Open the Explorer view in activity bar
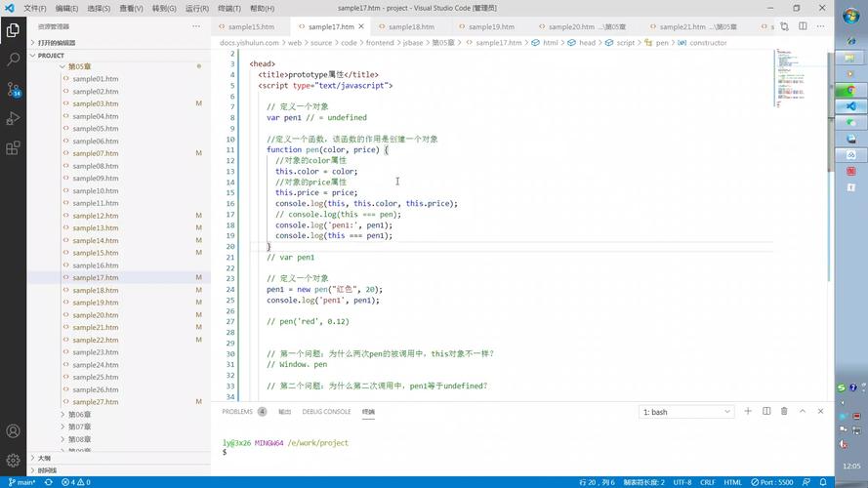Viewport: 868px width, 488px height. click(x=13, y=30)
